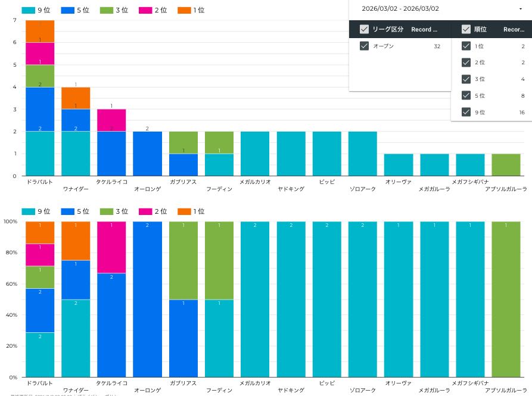
Task: Toggle the リーグ区分 select-all header checkbox
Action: [x=364, y=29]
